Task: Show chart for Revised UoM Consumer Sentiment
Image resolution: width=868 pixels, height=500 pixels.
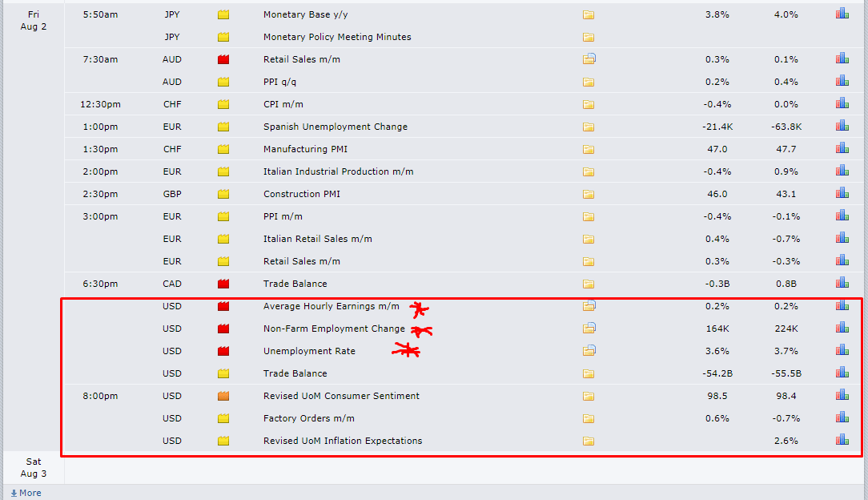Action: point(842,395)
